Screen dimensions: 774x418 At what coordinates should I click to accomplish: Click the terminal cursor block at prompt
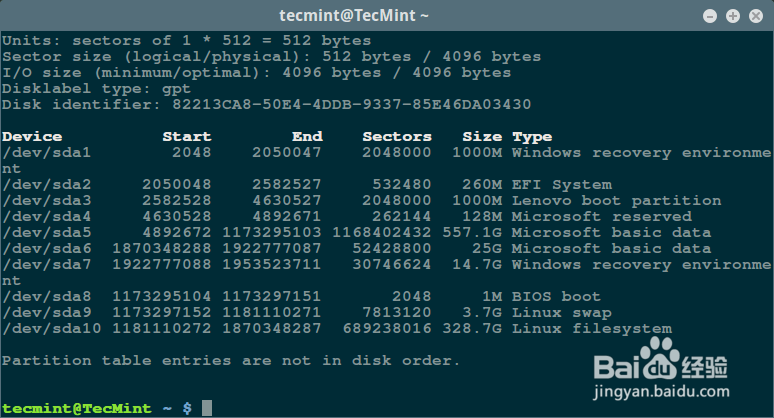207,408
